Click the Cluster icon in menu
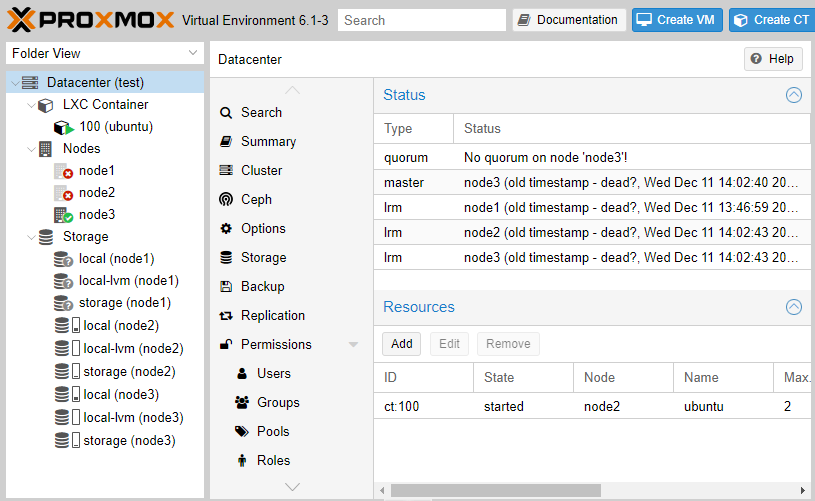815x501 pixels. [x=226, y=170]
